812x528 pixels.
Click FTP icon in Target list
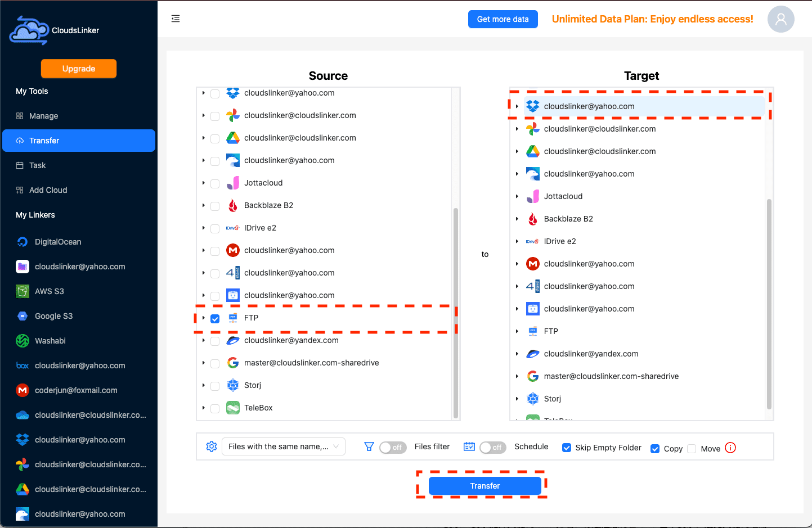(533, 331)
